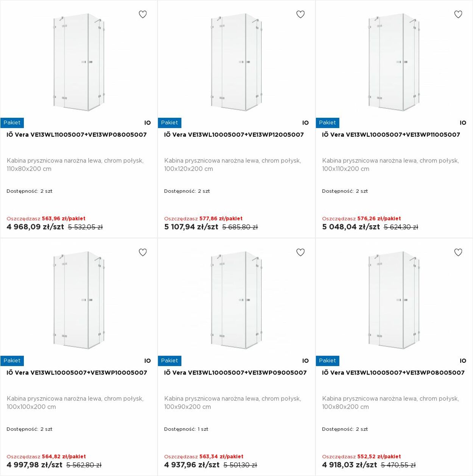The height and width of the screenshot is (476, 473).
Task: Click the 100x90x200 shower cabin image
Action: 236,300
